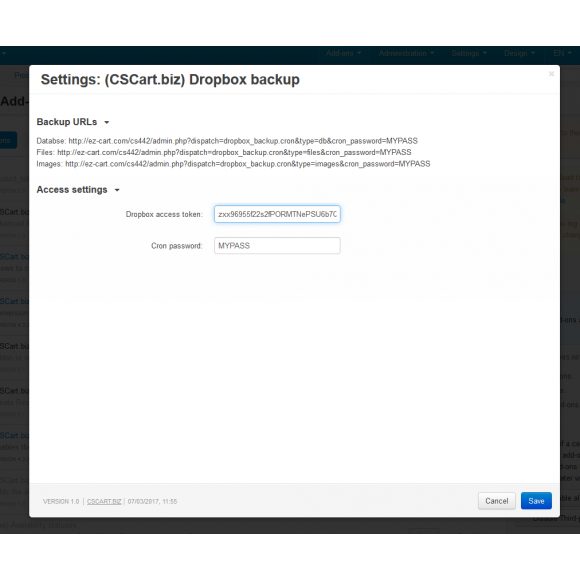Click the dialog title Dropbox backup
This screenshot has width=580, height=580.
click(170, 80)
